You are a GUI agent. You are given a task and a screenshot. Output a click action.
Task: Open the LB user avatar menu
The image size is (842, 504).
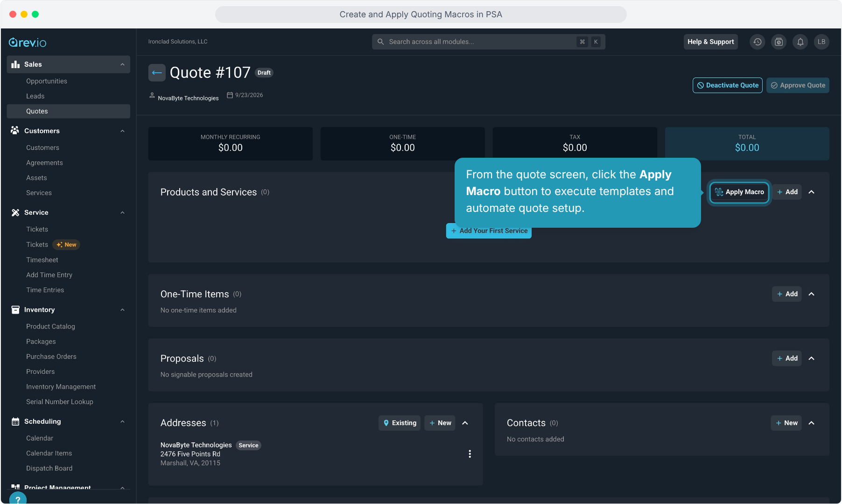click(x=822, y=42)
